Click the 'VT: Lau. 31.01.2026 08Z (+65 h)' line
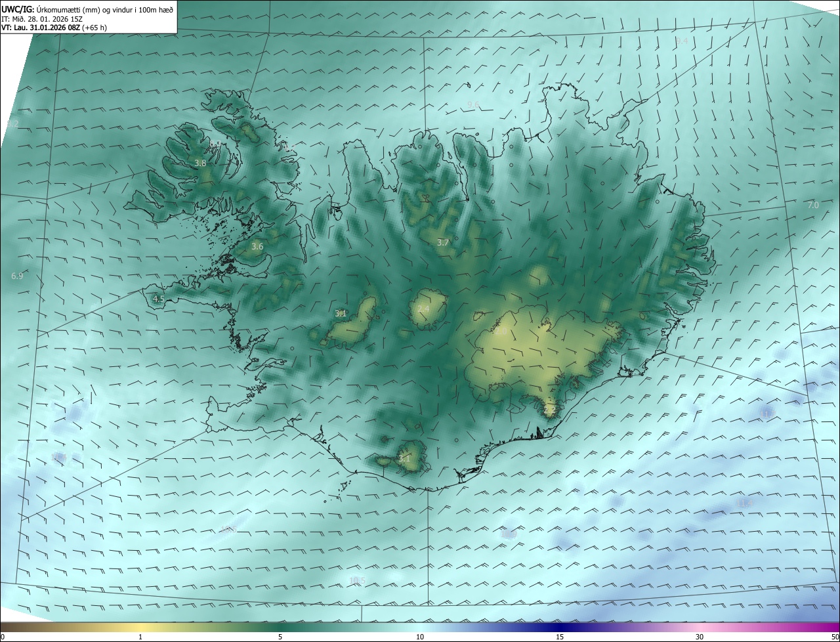 coord(54,28)
